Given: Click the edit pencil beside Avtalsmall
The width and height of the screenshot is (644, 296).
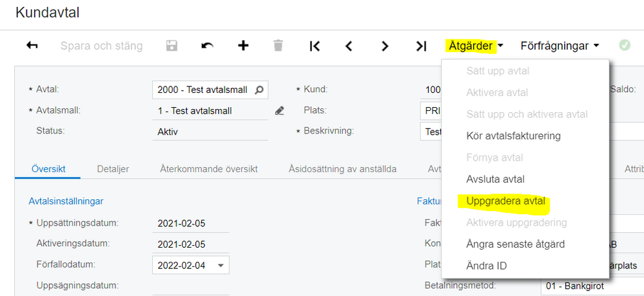Looking at the screenshot, I should click(x=279, y=111).
